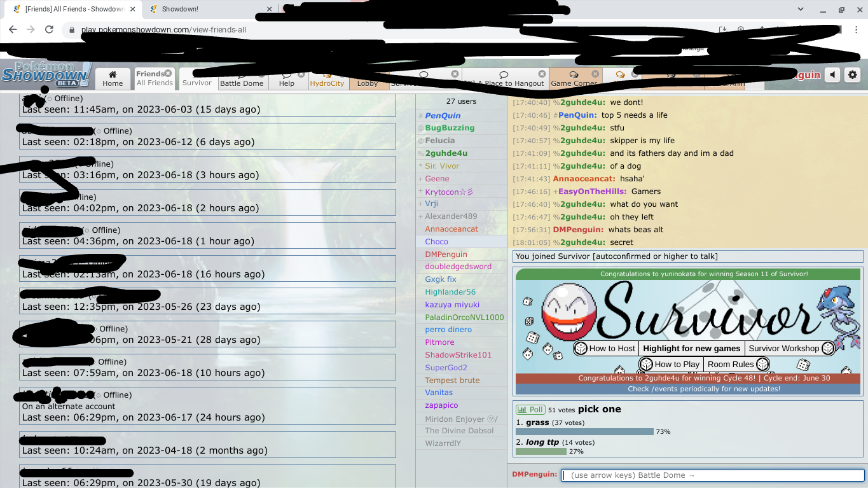Go back using the browser back arrow
Screen dimensions: 868x488
[13, 29]
